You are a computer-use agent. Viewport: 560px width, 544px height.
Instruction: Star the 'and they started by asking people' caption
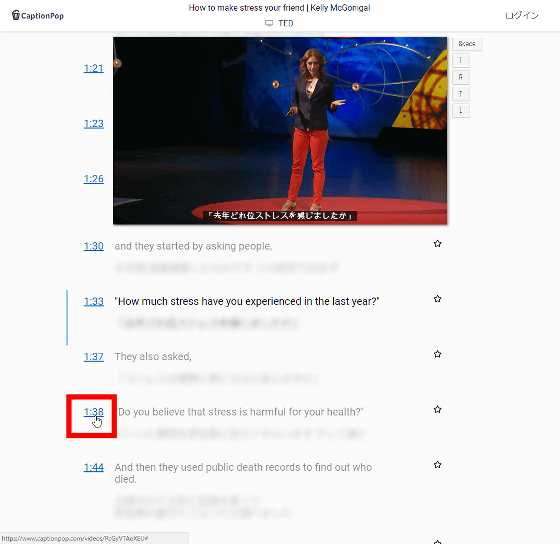click(438, 244)
